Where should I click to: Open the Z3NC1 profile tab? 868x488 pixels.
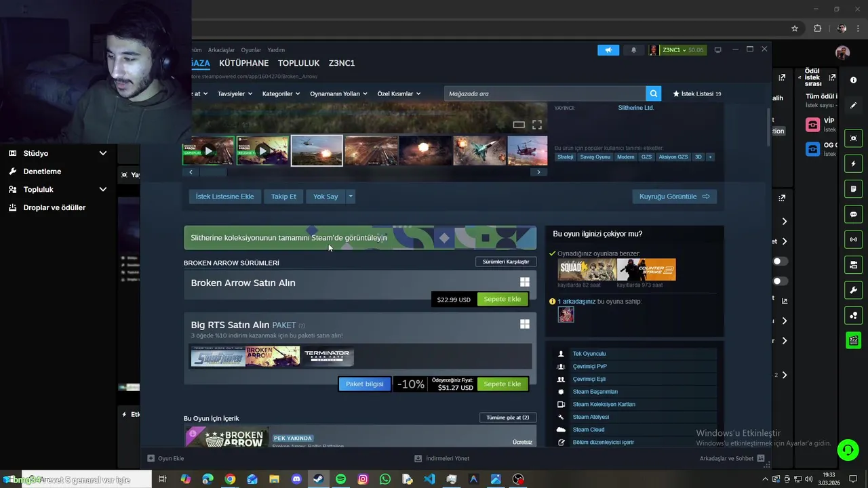point(342,63)
